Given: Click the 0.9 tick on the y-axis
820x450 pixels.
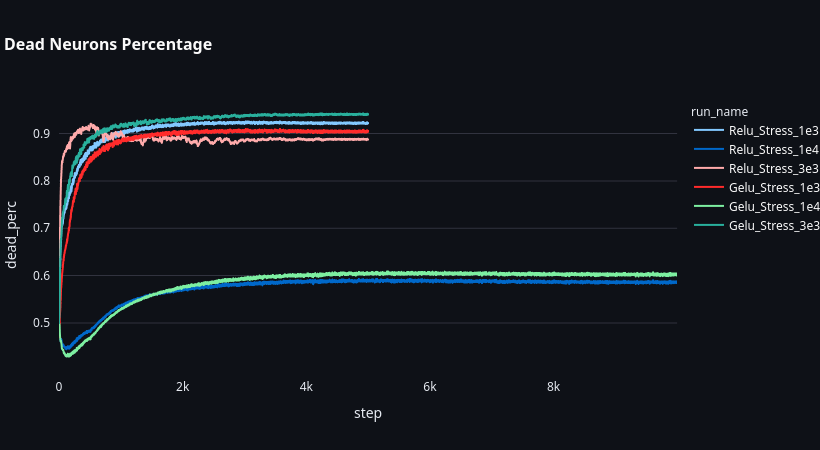Looking at the screenshot, I should (42, 133).
